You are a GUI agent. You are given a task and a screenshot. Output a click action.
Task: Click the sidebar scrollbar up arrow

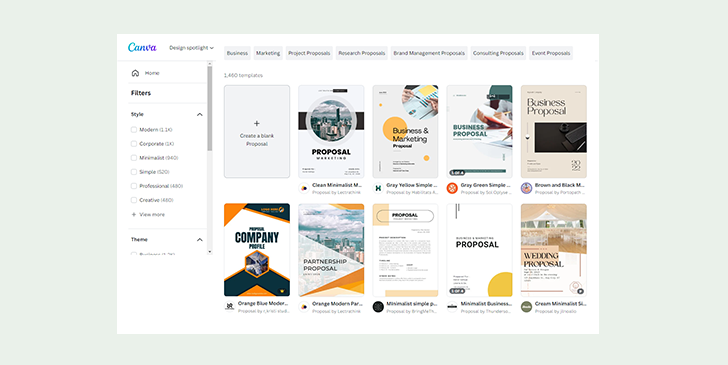(x=209, y=63)
